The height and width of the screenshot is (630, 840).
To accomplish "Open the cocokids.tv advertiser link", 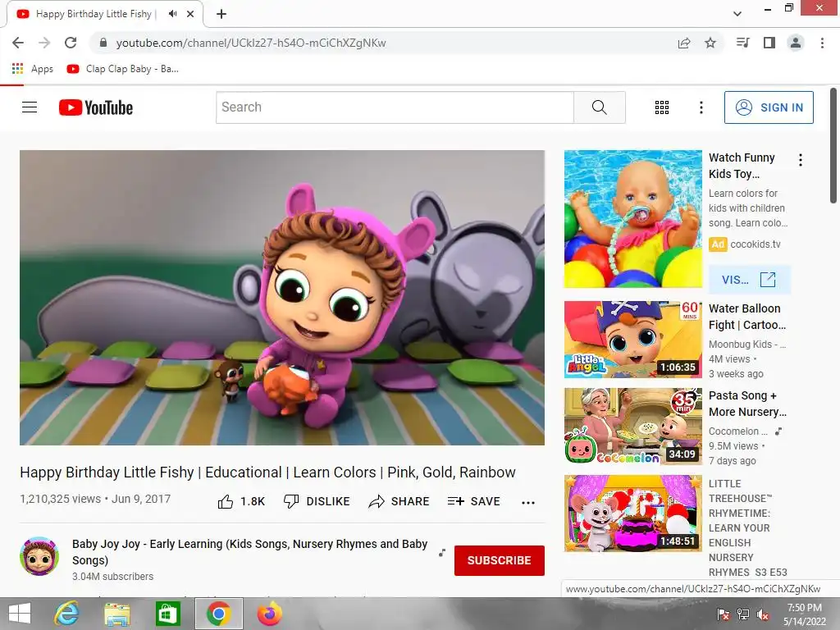I will click(756, 244).
